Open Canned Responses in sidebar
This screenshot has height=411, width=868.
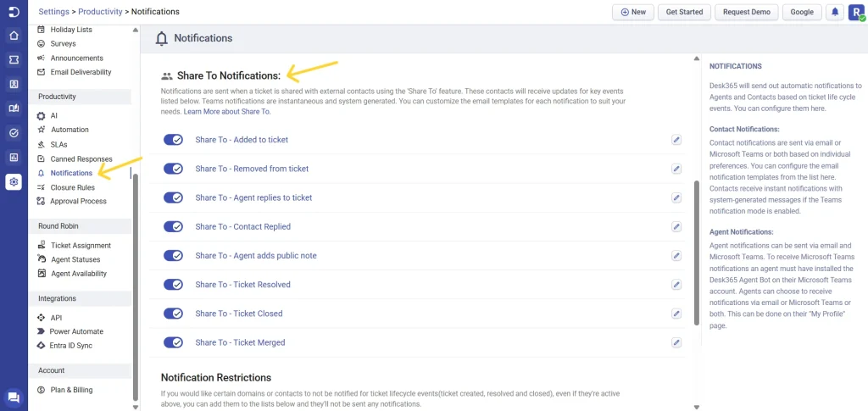[x=81, y=158]
